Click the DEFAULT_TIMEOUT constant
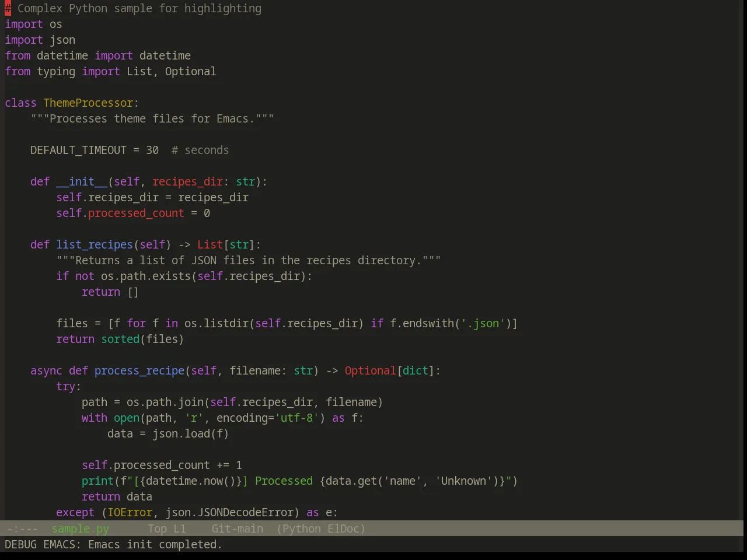Image resolution: width=747 pixels, height=560 pixels. (78, 150)
